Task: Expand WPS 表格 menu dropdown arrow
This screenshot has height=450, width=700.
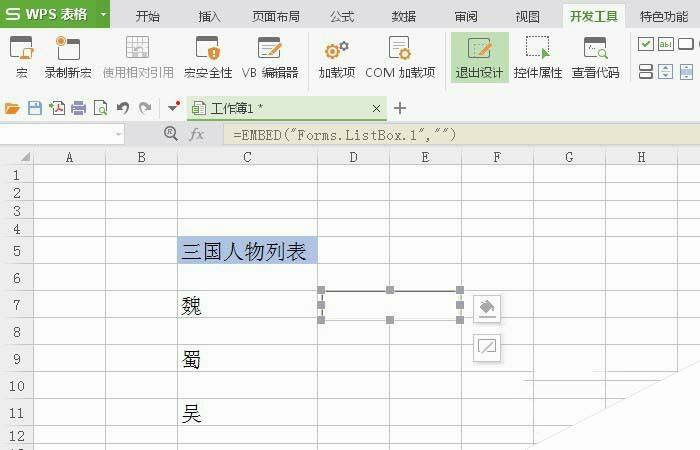Action: 104,14
